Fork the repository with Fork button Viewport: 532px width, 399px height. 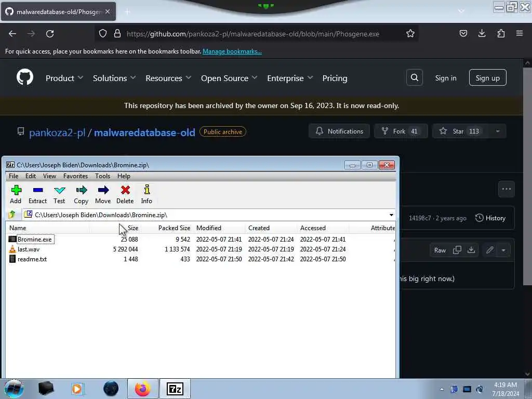401,131
